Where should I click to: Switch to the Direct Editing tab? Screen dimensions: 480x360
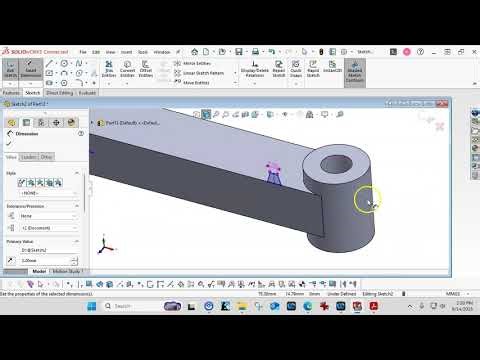tap(60, 93)
